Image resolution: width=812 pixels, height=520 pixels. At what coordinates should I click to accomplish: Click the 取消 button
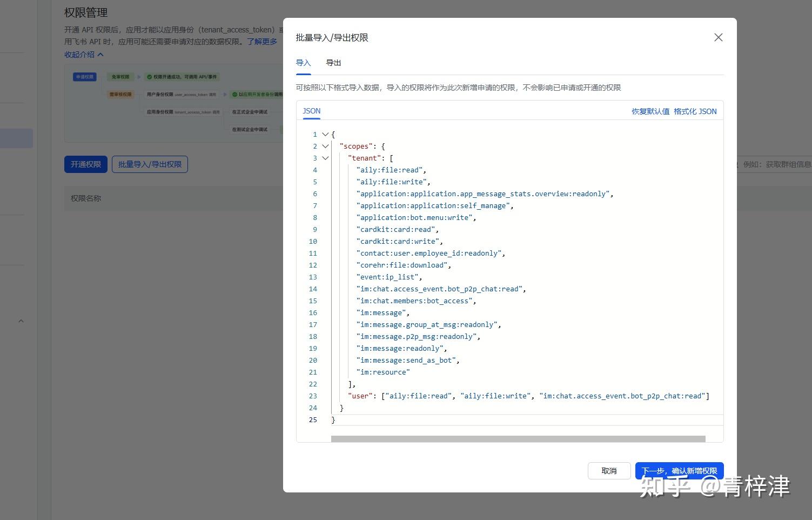pyautogui.click(x=609, y=471)
